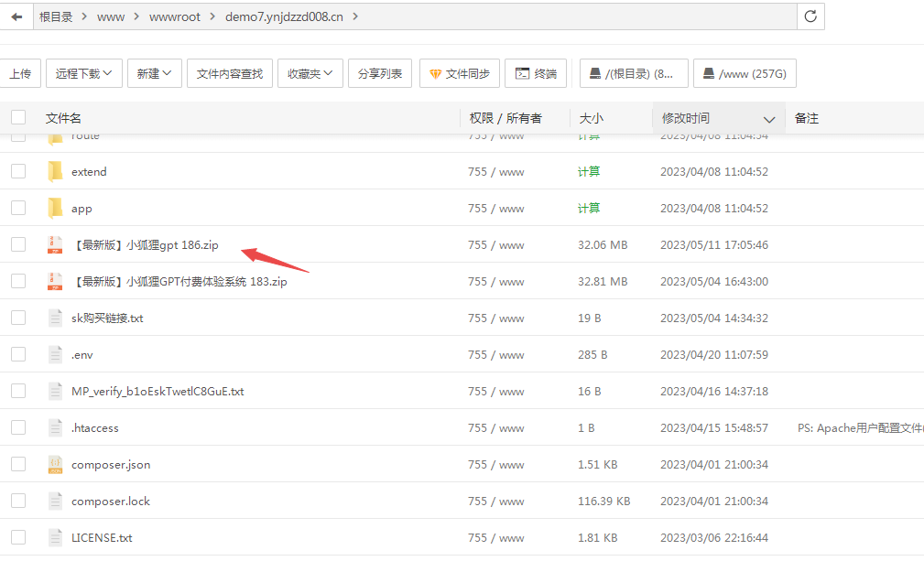Click the .env file icon
924x561 pixels.
click(x=55, y=354)
